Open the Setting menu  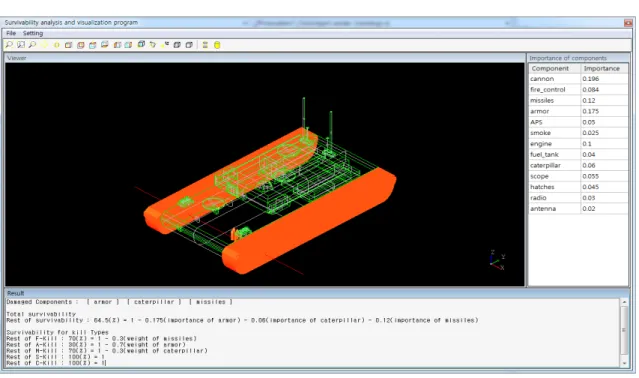pos(33,33)
